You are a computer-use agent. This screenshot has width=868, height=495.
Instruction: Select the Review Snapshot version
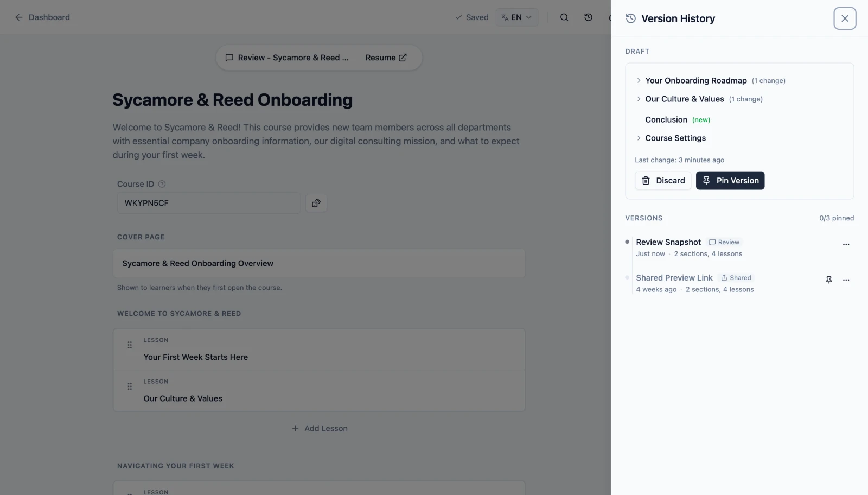pyautogui.click(x=668, y=242)
